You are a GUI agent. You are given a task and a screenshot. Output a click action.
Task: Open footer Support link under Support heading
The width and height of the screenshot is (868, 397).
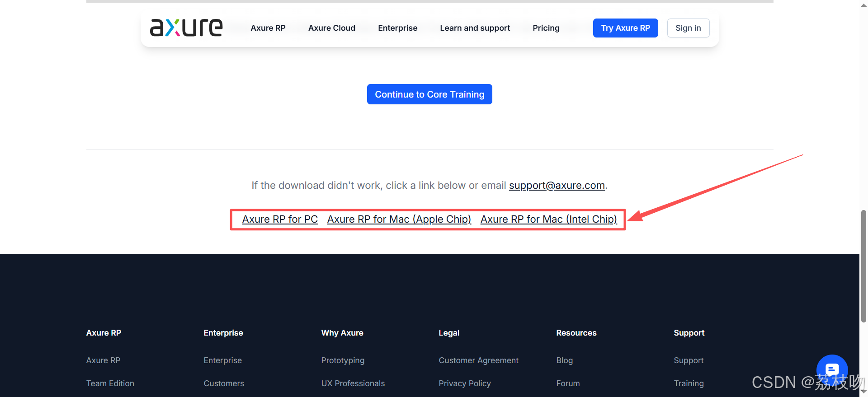689,360
